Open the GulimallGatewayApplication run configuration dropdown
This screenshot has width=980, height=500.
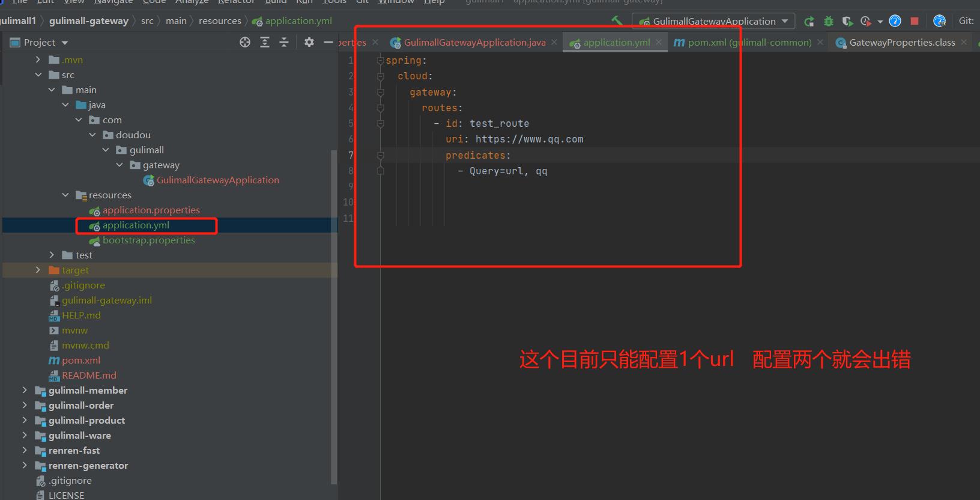click(713, 21)
